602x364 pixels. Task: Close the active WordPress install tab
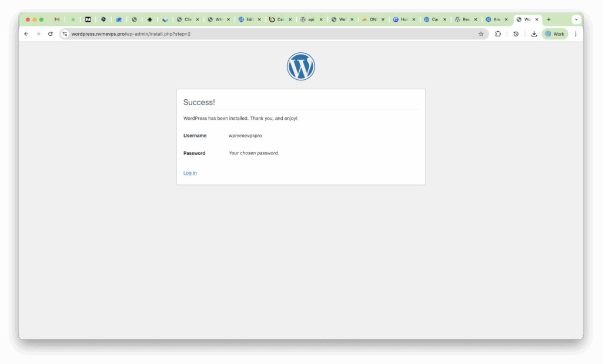click(x=537, y=19)
